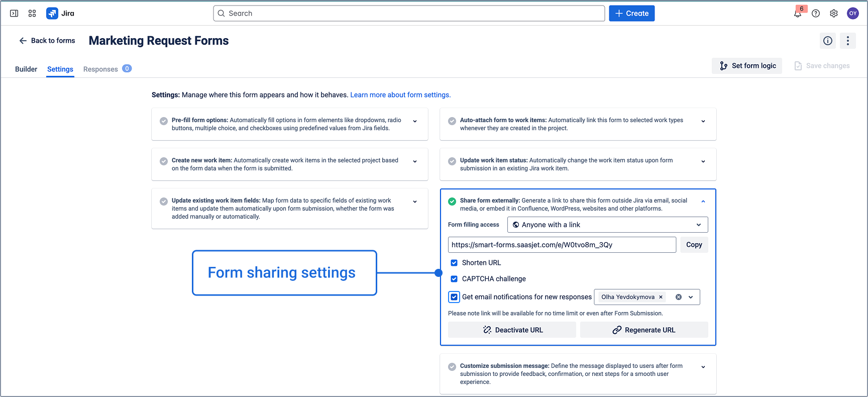The image size is (868, 397).
Task: Copy the shared form URL
Action: pos(694,245)
